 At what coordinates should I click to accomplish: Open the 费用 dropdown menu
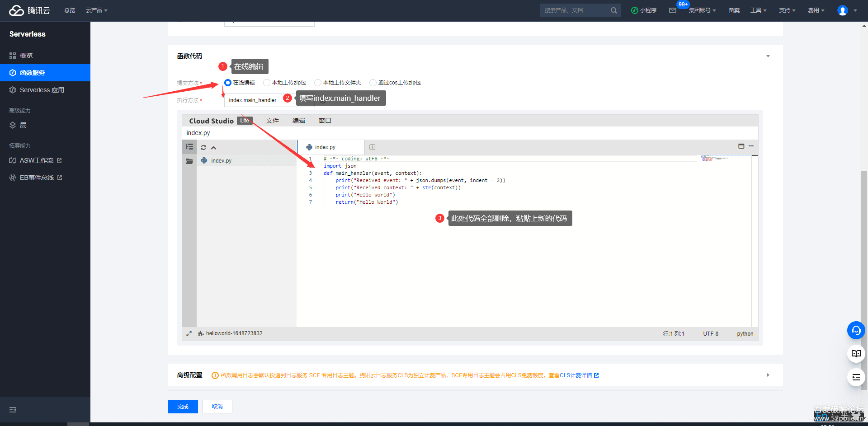tap(816, 10)
